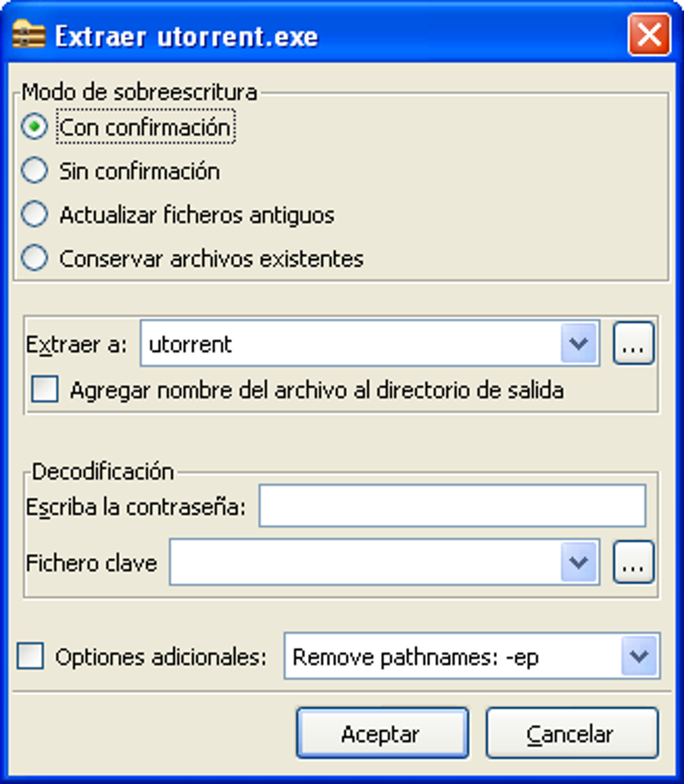Viewport: 684px width, 784px height.
Task: Select Con confirmación overwrite mode
Action: [x=34, y=127]
